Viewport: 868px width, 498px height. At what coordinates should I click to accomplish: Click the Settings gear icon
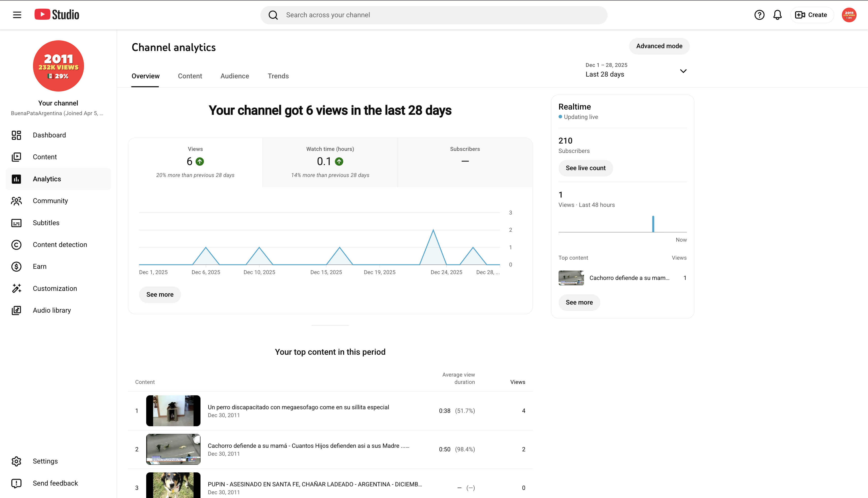[16, 461]
